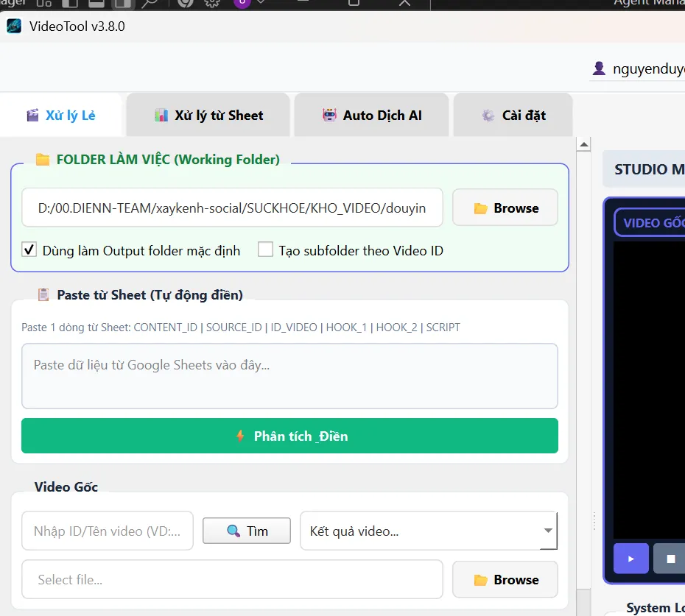Switch to the Xử lý từ Sheet tab
Viewport: 685px width, 616px height.
[208, 116]
